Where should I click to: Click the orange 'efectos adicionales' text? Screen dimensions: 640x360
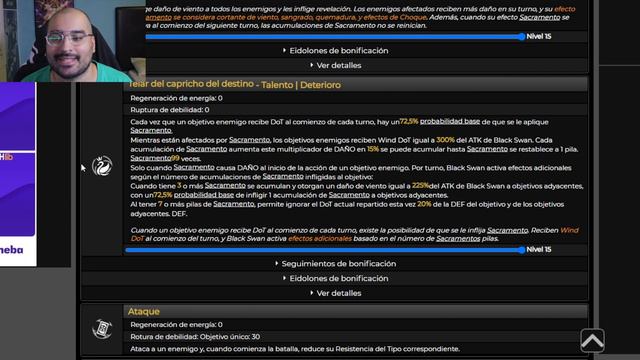tap(320, 239)
